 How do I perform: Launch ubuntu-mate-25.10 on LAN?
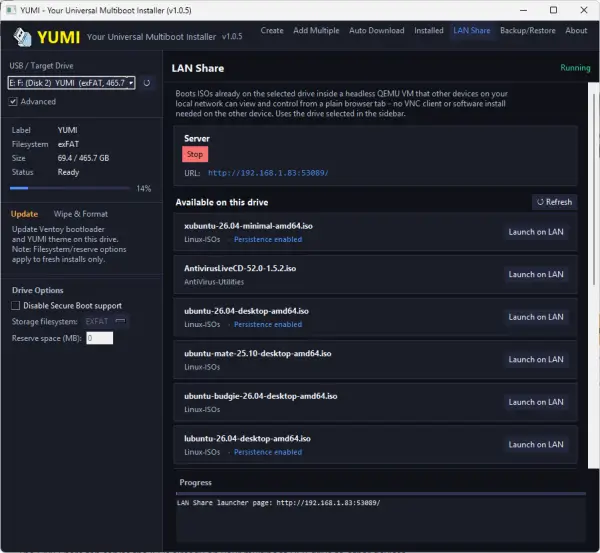[536, 359]
